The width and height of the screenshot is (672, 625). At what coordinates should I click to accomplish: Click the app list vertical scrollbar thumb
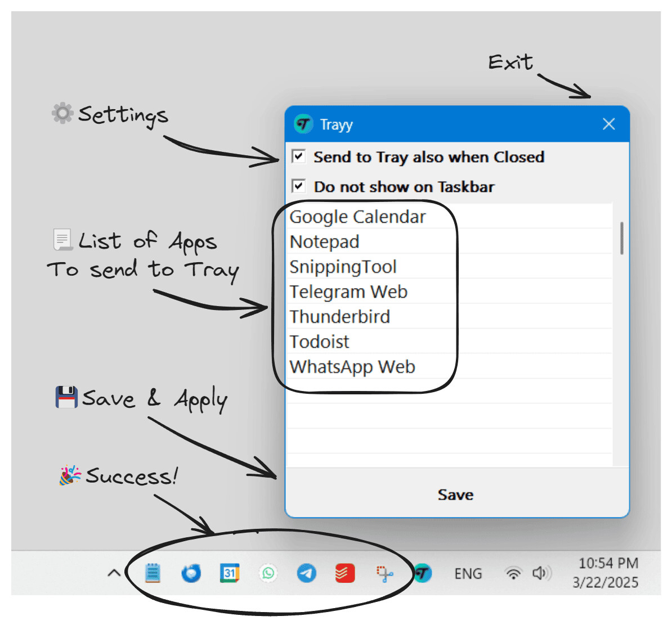[x=621, y=238]
